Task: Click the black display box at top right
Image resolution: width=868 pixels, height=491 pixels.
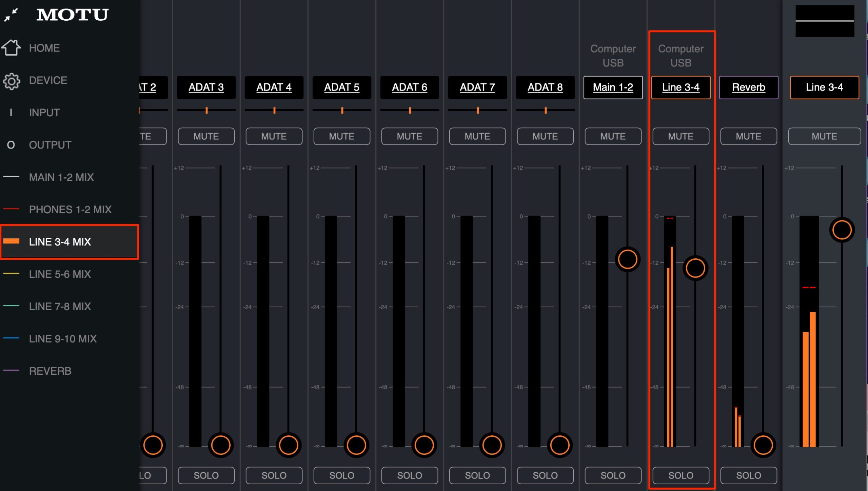Action: [825, 21]
